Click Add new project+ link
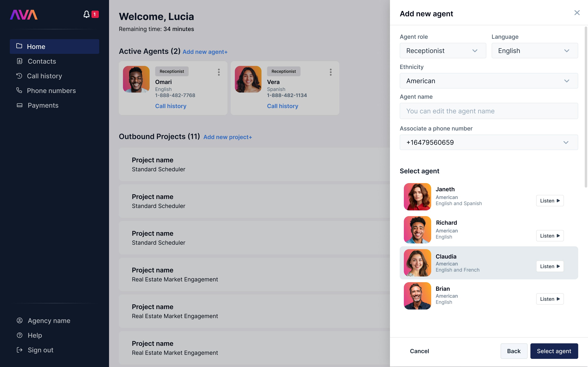 (x=228, y=137)
